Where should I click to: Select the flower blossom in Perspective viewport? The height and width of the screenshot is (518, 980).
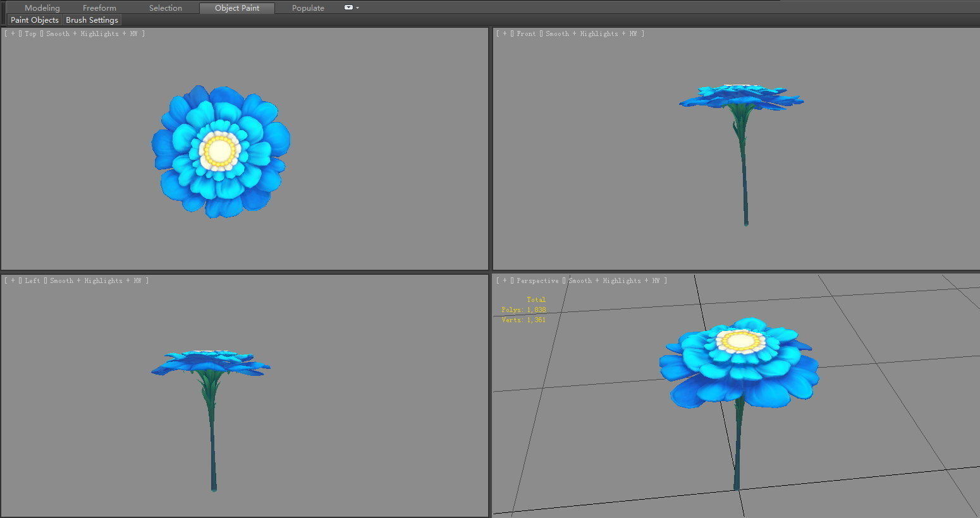pyautogui.click(x=739, y=363)
